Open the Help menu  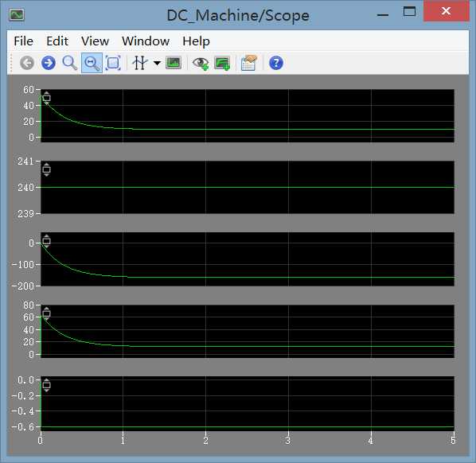196,41
